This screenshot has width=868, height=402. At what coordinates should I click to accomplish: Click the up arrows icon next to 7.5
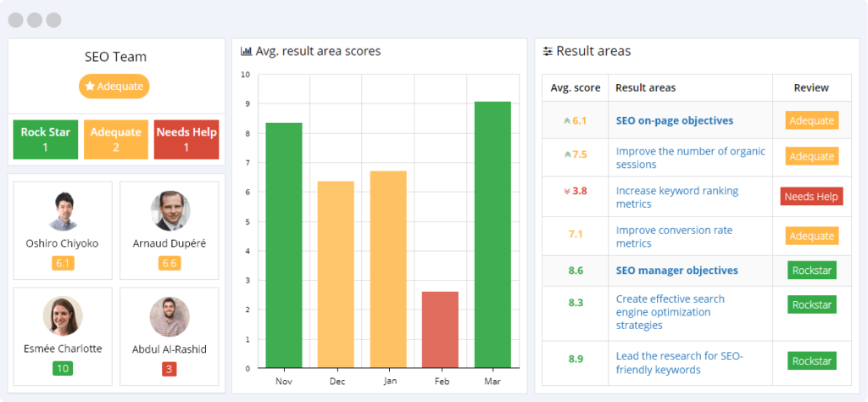(567, 154)
